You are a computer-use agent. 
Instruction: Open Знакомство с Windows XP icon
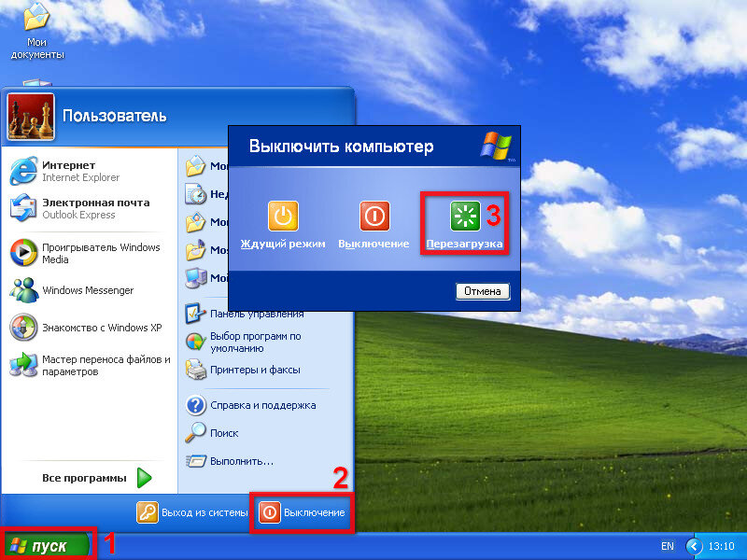point(23,328)
